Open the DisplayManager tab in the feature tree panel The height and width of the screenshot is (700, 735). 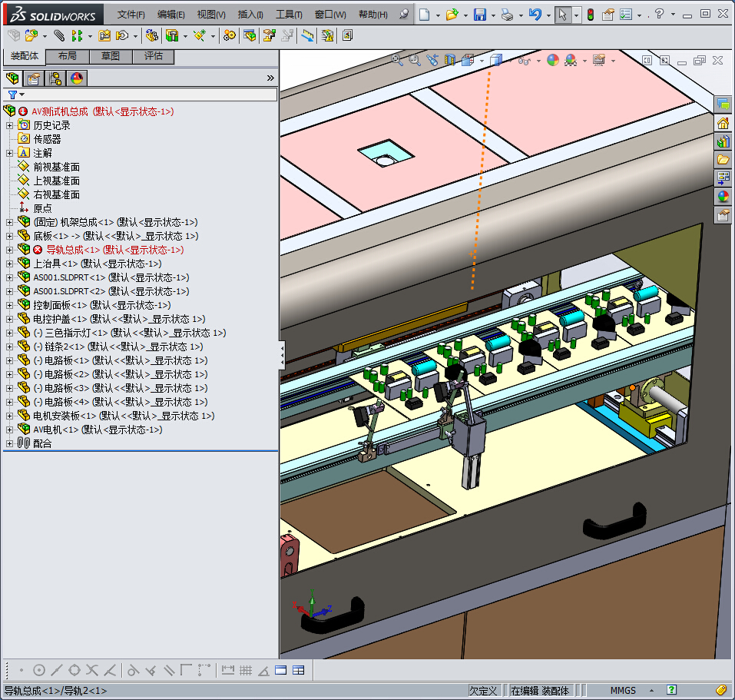(76, 78)
